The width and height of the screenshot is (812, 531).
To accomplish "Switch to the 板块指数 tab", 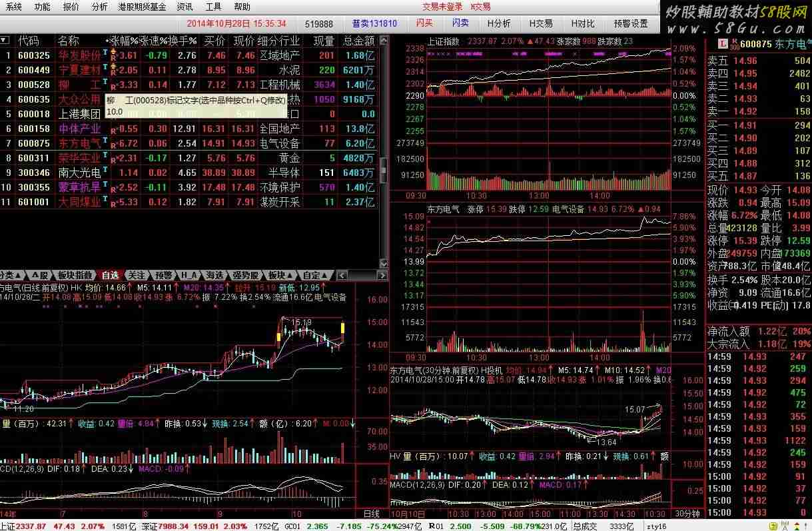I will [75, 275].
